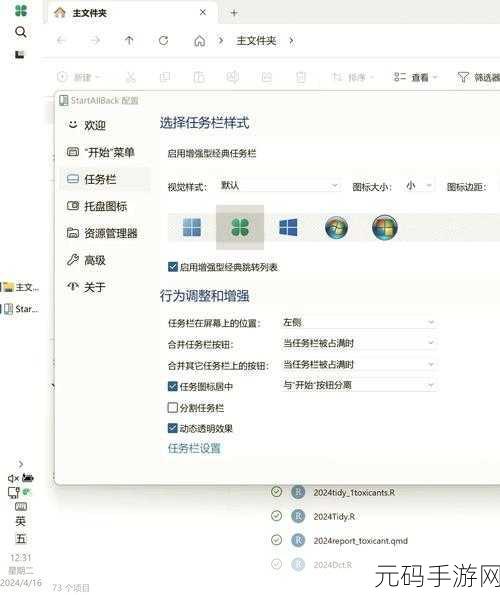The image size is (500, 595).
Task: Open the 欢迎 section in StartAllBack
Action: (104, 125)
